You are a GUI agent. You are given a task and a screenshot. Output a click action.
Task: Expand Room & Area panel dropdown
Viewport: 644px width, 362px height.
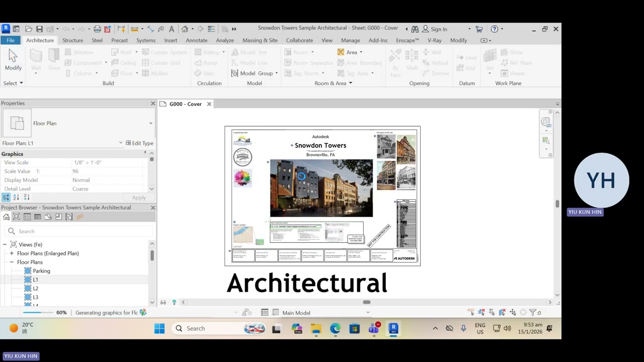click(x=351, y=83)
